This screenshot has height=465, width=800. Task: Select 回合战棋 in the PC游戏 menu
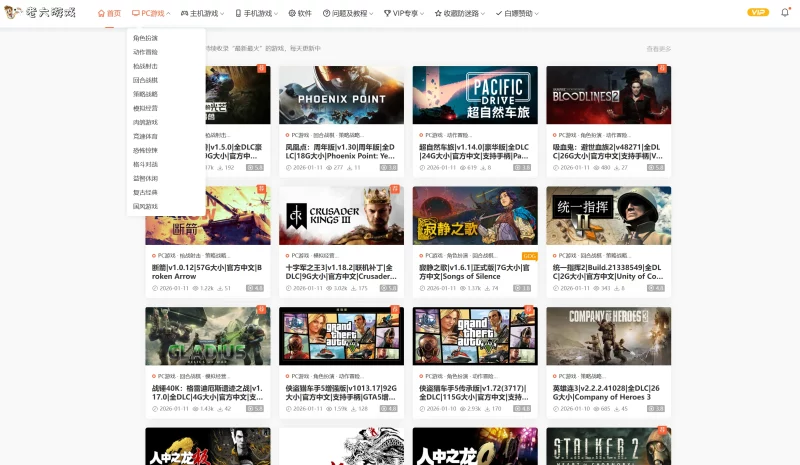point(145,80)
